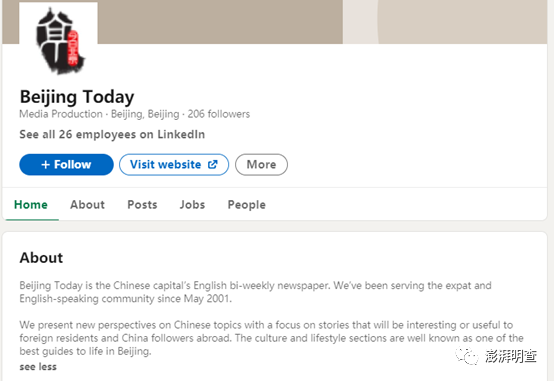The height and width of the screenshot is (381, 554).
Task: Go to the People tab
Action: tap(247, 205)
